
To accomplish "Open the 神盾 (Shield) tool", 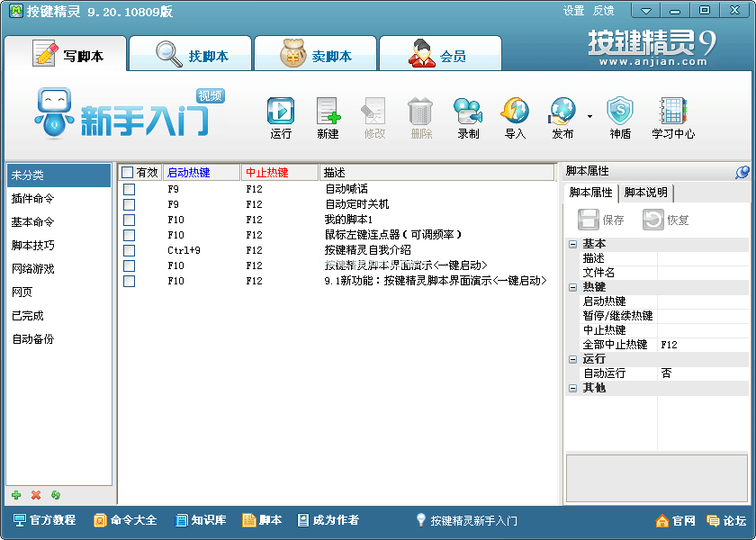I will (620, 112).
